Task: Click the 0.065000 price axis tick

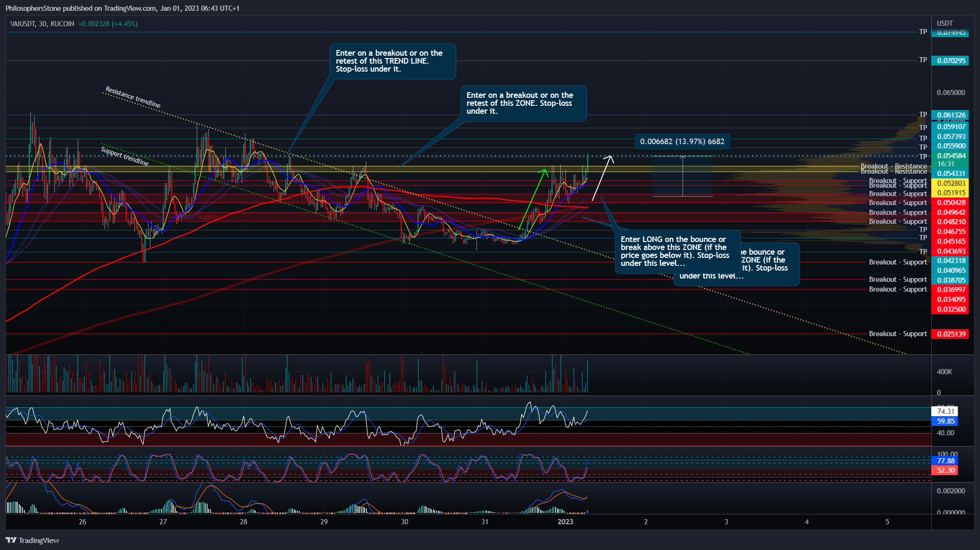Action: tap(951, 92)
